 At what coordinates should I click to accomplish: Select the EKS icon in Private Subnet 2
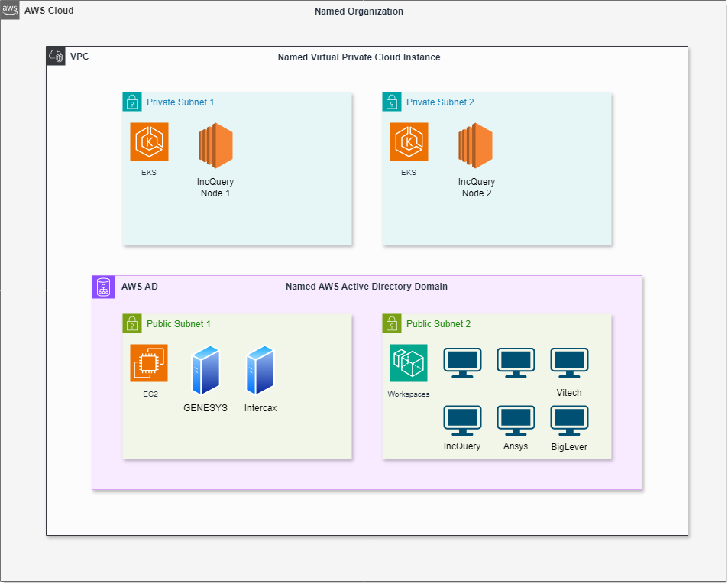tap(409, 142)
